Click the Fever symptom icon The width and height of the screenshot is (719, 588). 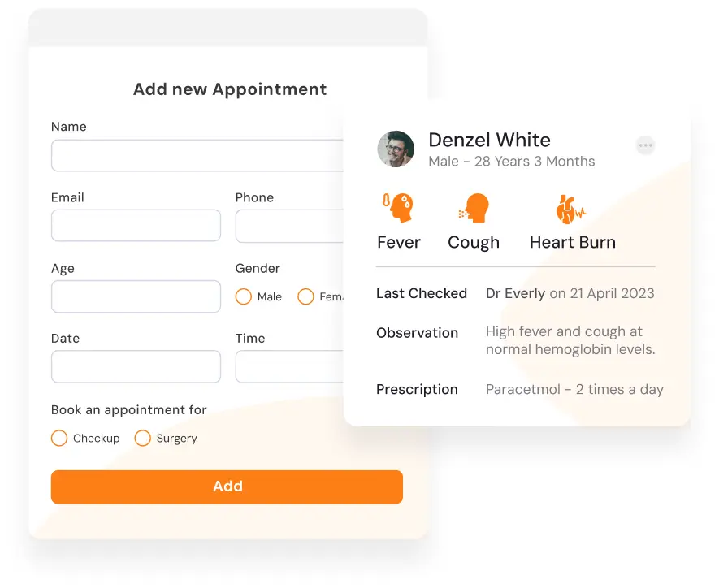398,208
